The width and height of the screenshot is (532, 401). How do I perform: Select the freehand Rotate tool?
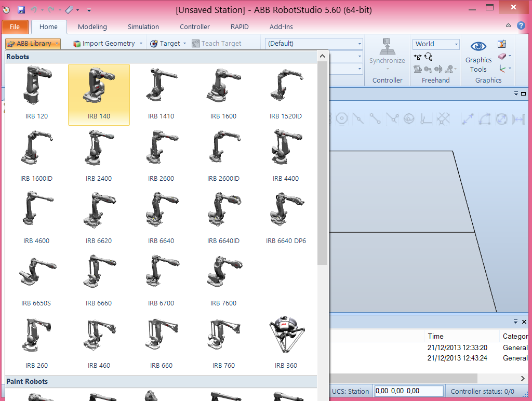[x=428, y=57]
